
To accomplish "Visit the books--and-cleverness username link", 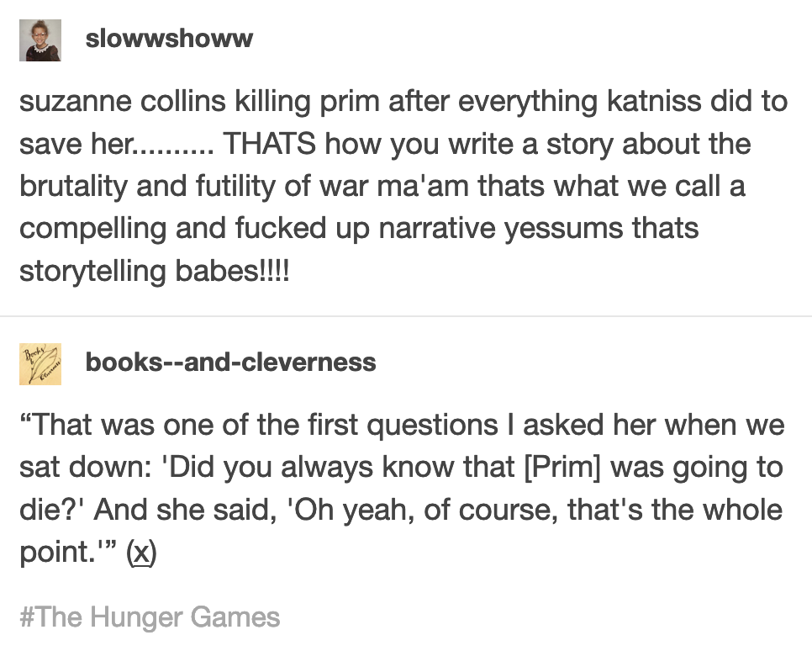I will tap(230, 363).
